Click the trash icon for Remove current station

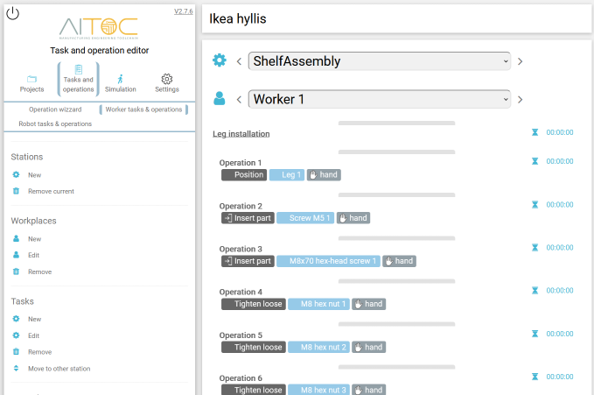click(x=16, y=191)
